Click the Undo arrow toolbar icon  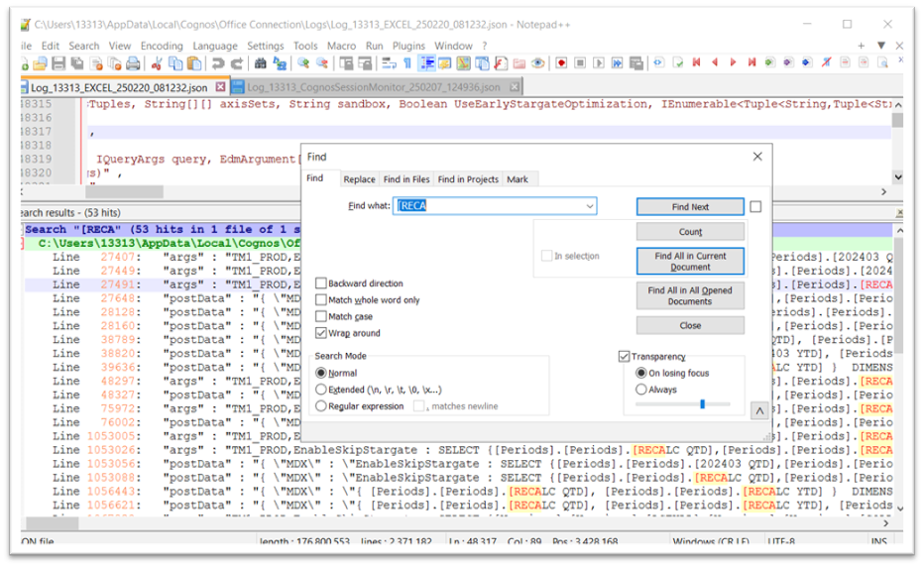[218, 63]
